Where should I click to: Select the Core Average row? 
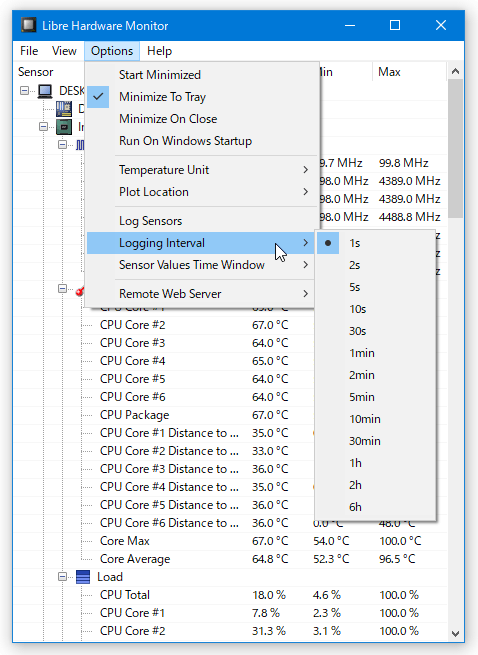tap(231, 559)
